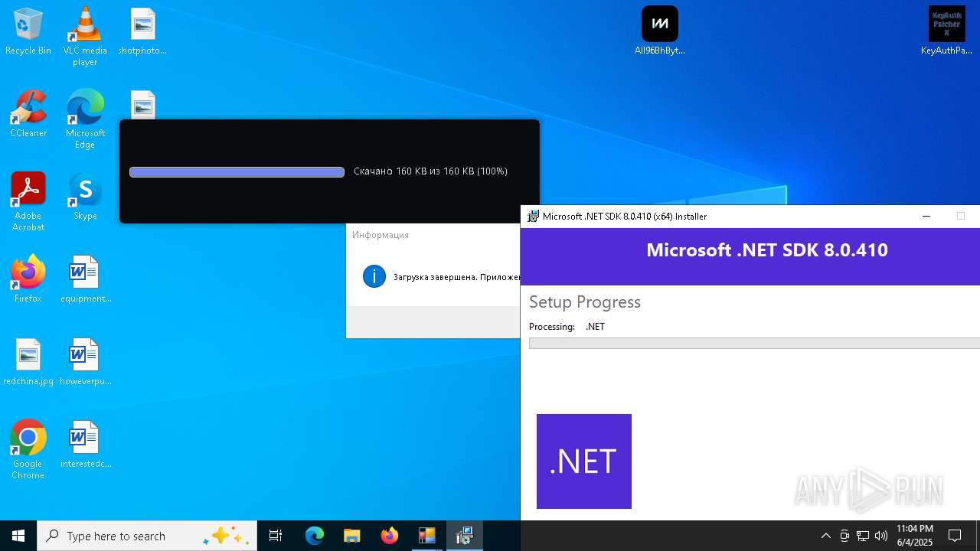Open Firefox from the taskbar

[x=389, y=536]
